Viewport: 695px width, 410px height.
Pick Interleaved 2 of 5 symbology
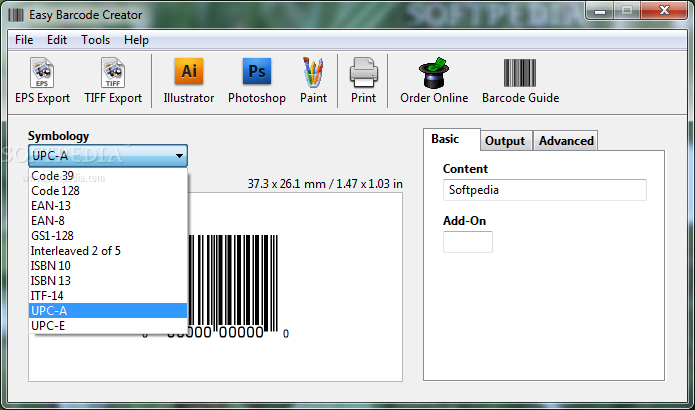[108, 251]
